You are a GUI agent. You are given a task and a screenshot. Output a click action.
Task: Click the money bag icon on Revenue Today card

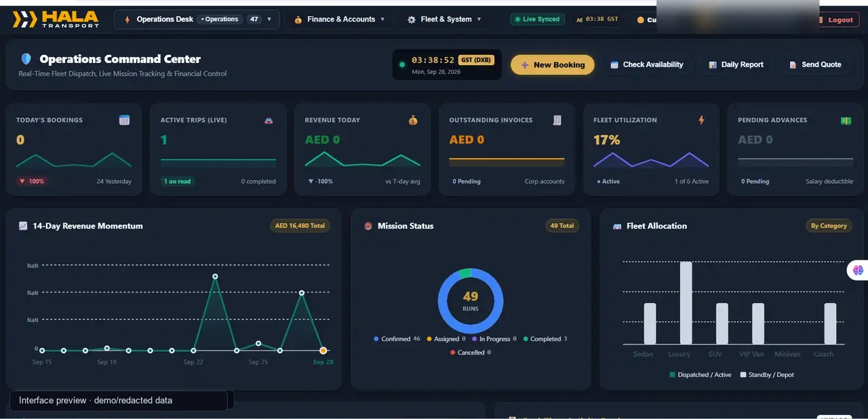point(413,120)
